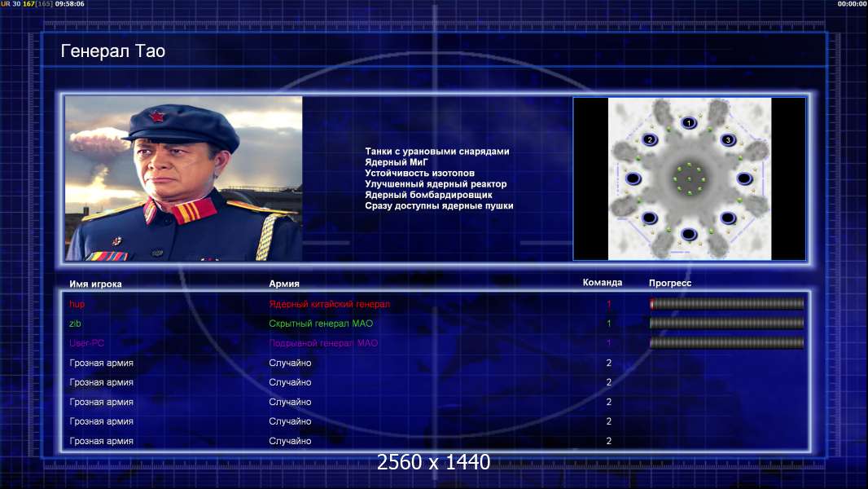Select the far-right empty start slot on minimap

(744, 178)
